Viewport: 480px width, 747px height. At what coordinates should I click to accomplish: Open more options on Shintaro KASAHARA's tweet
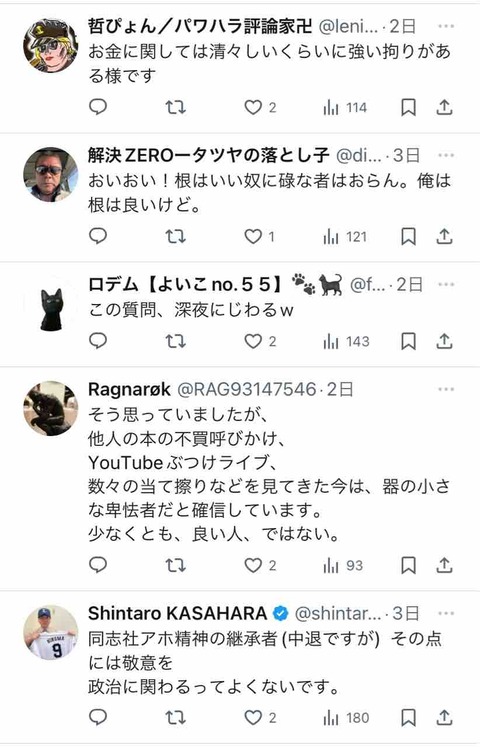(x=446, y=613)
